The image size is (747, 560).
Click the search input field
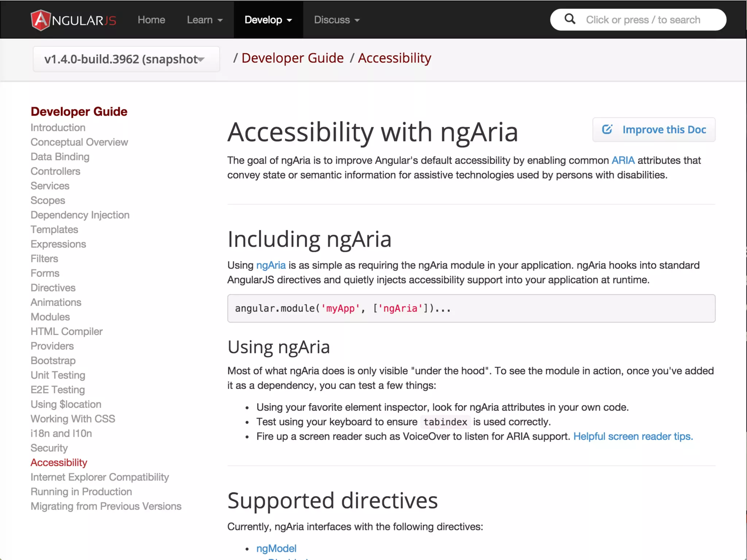(643, 20)
